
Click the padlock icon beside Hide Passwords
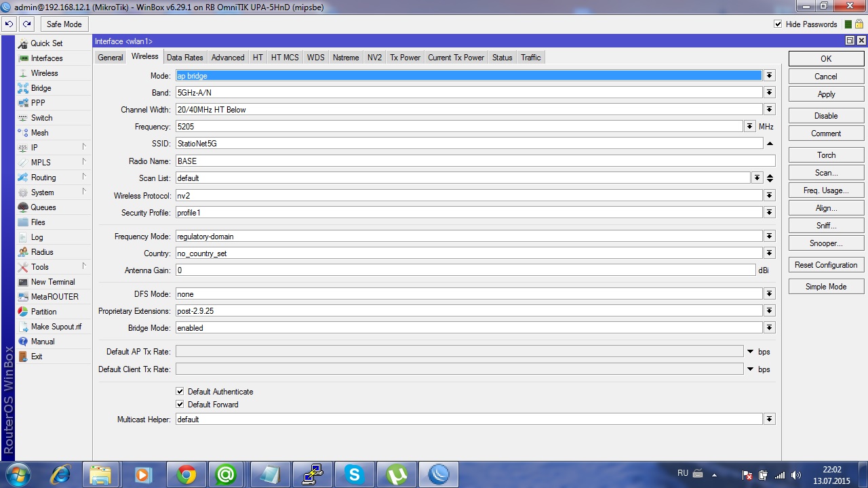(859, 24)
